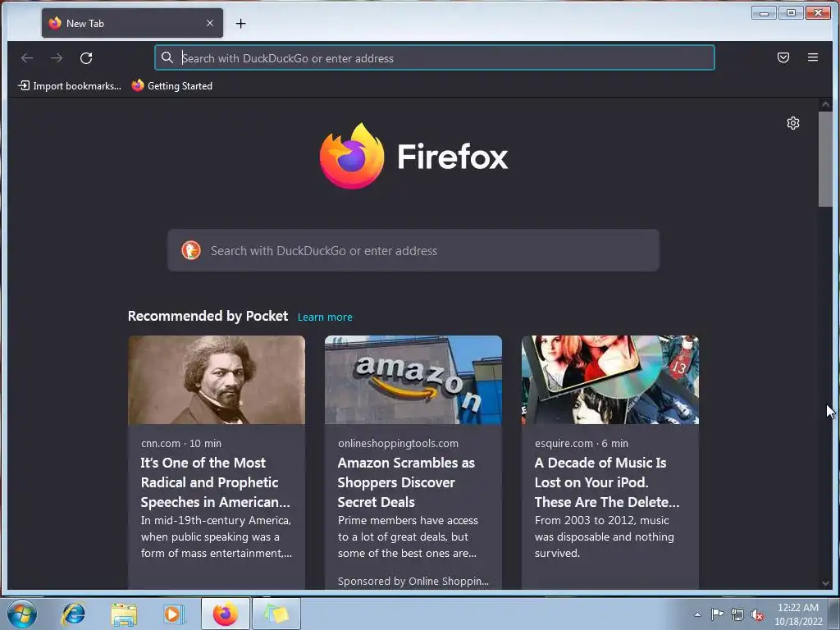Click 'Sponsored by Online Shoppin...' label
This screenshot has width=840, height=630.
click(413, 582)
